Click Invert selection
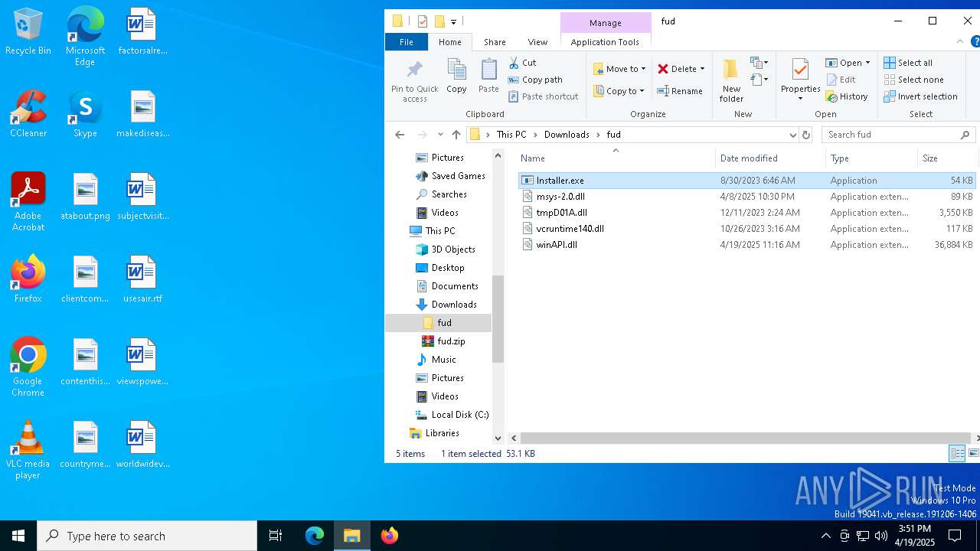980x551 pixels. (920, 96)
